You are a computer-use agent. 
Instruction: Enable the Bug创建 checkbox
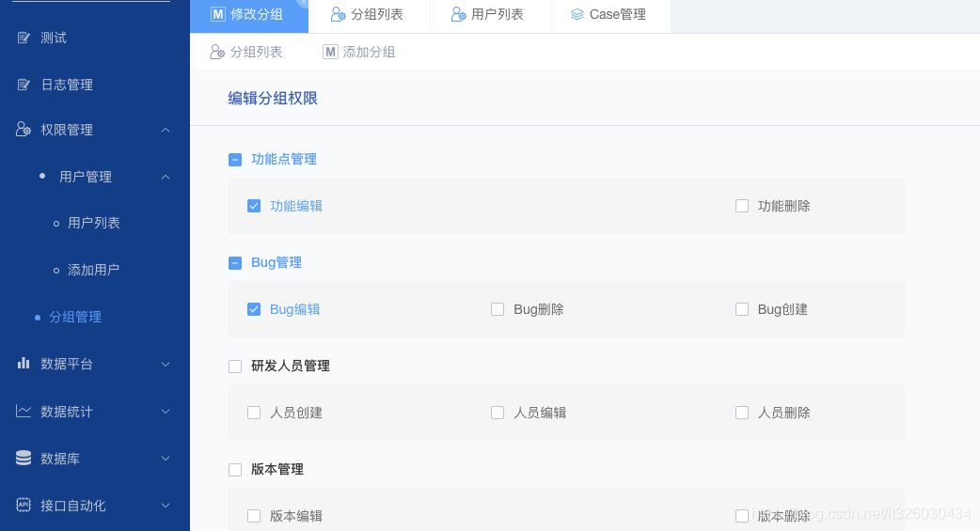[x=742, y=309]
